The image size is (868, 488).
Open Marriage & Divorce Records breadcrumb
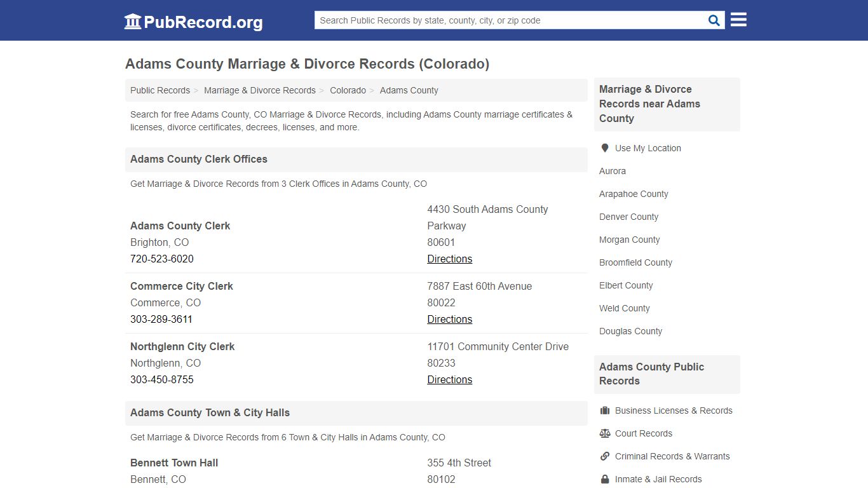(260, 90)
